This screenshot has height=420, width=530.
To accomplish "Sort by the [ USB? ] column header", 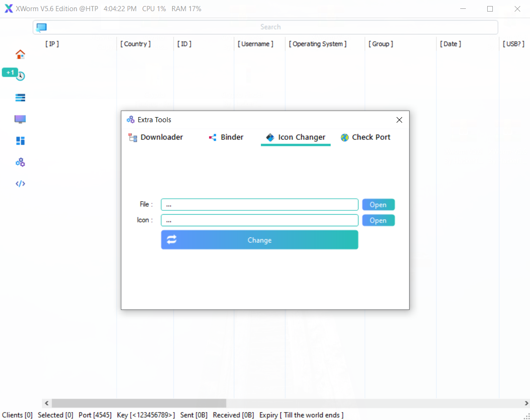I will 513,44.
